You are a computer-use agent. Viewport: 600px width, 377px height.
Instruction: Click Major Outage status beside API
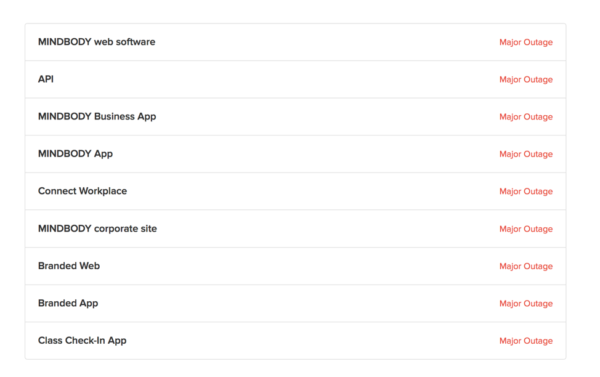pos(526,79)
